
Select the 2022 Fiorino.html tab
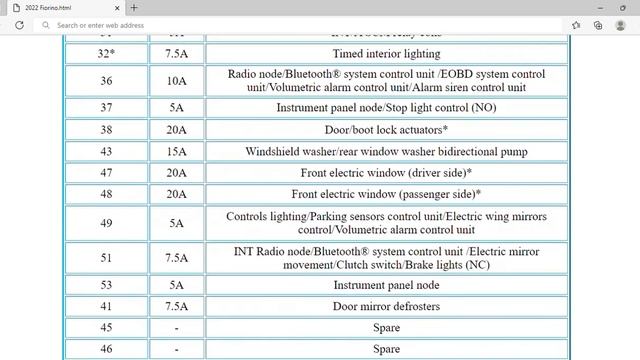65,8
